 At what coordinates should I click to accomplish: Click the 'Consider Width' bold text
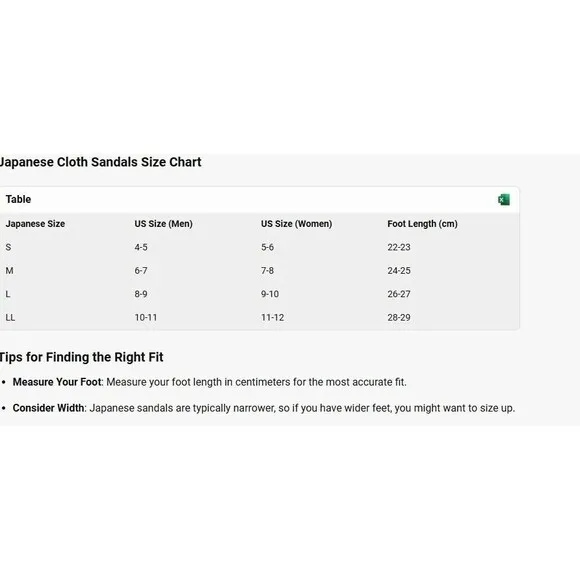point(48,408)
